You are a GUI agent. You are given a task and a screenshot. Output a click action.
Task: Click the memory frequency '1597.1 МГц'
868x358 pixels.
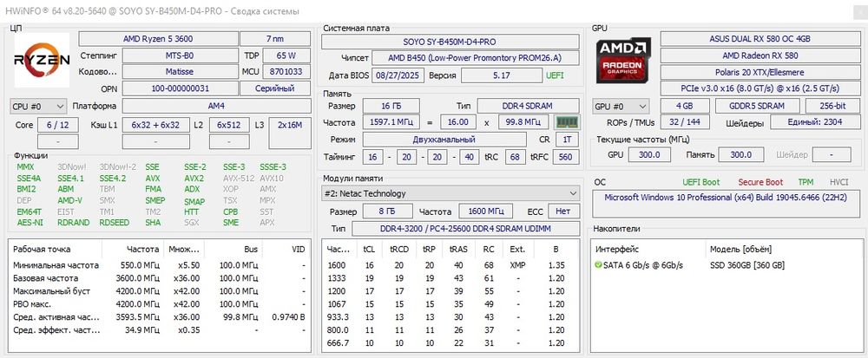click(391, 122)
